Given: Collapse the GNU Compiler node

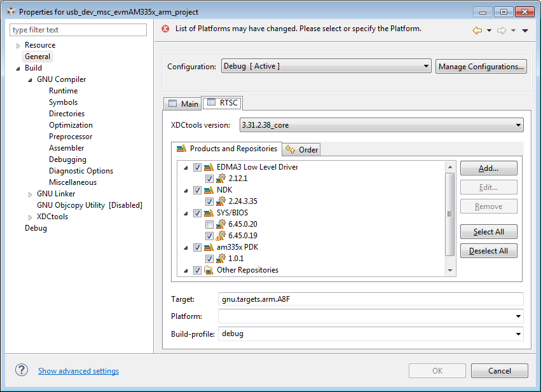Looking at the screenshot, I should click(30, 79).
